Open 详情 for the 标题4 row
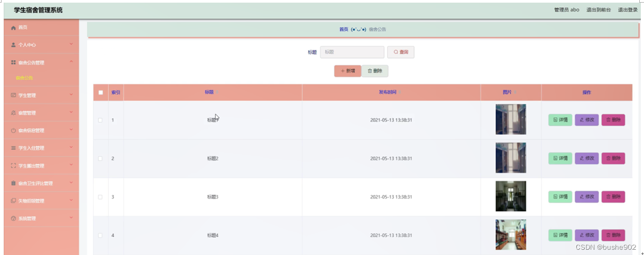Image resolution: width=644 pixels, height=255 pixels. point(560,235)
